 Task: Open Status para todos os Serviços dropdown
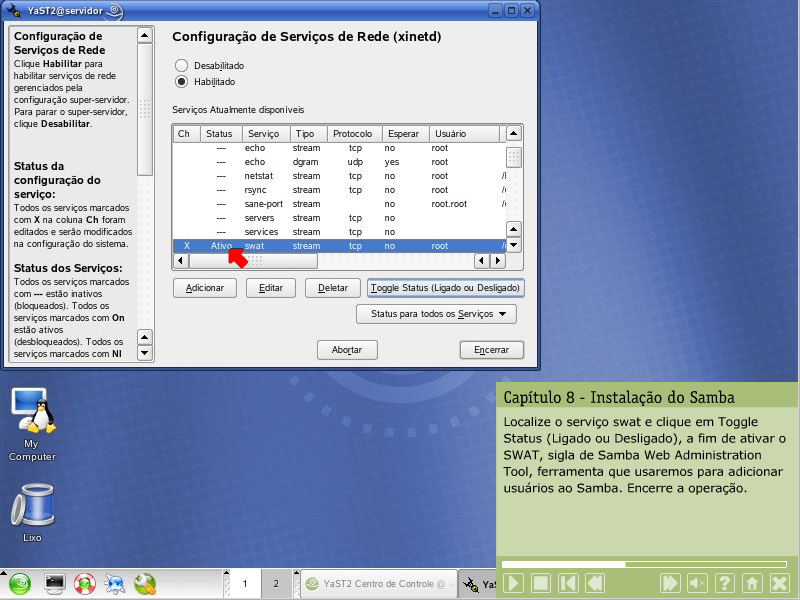point(436,314)
